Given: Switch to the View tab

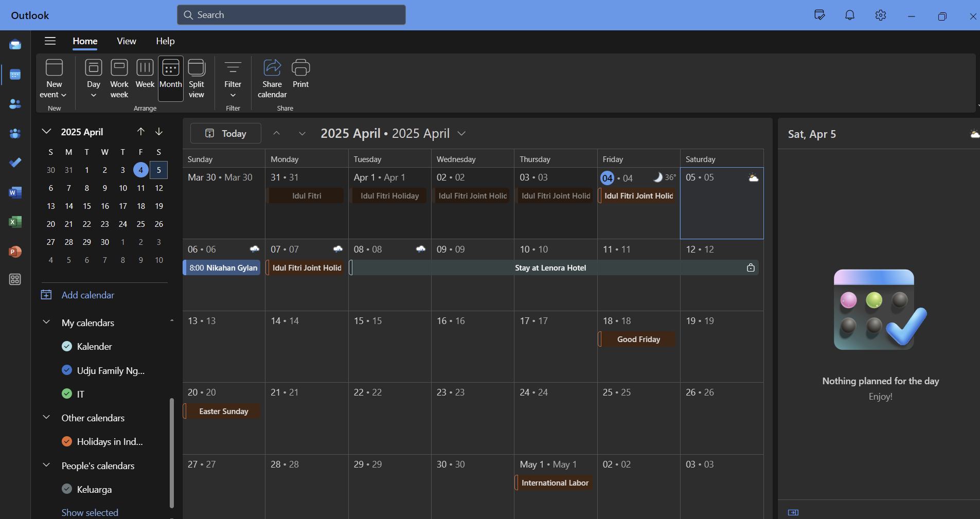Looking at the screenshot, I should pos(127,41).
